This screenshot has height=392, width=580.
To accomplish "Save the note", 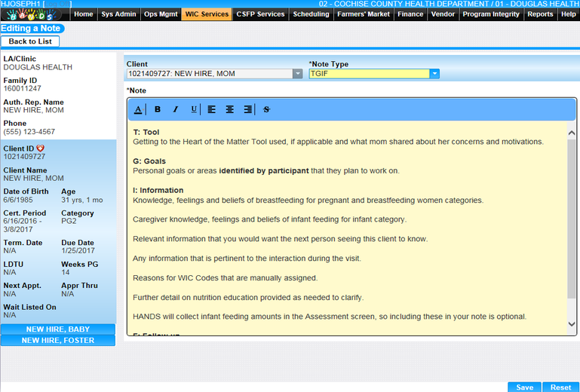I will (x=524, y=387).
